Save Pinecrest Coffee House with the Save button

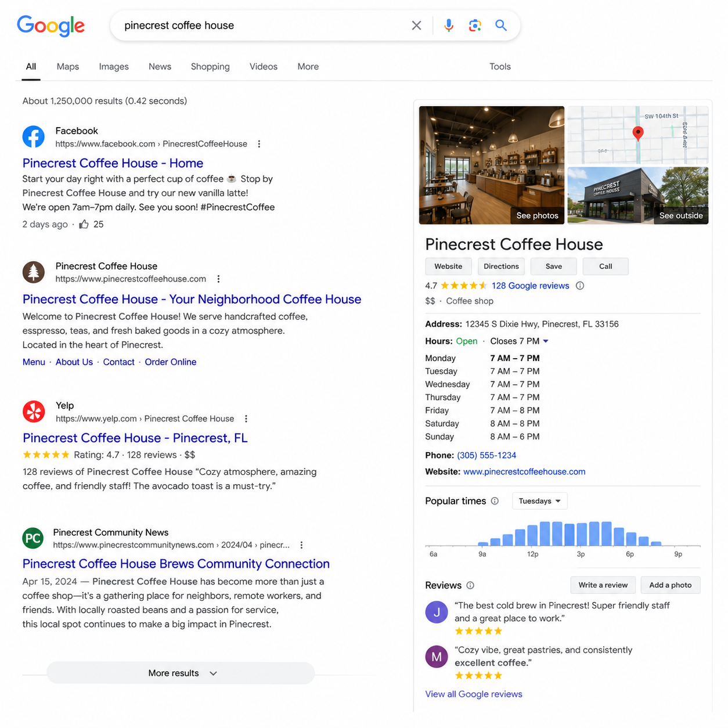[554, 266]
